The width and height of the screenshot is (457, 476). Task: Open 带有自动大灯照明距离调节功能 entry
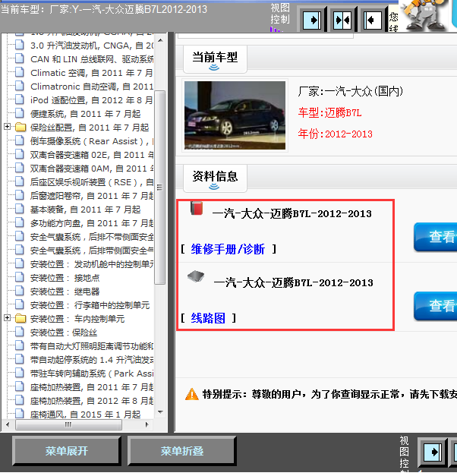click(92, 346)
